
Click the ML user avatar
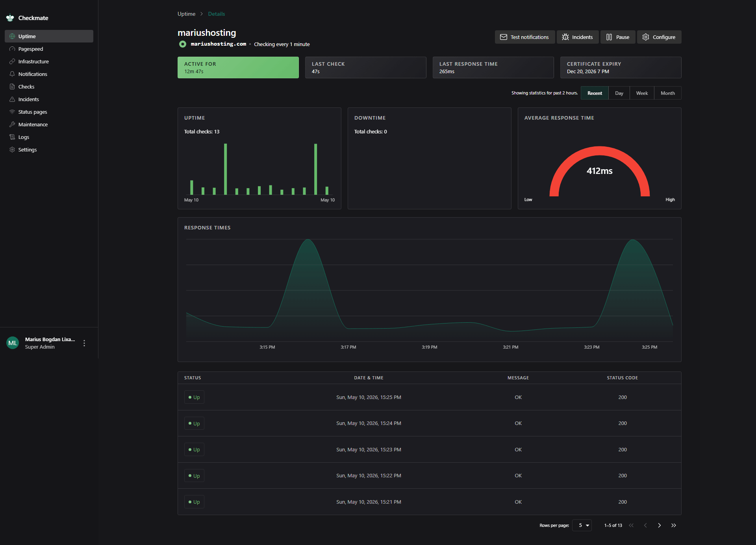point(13,343)
